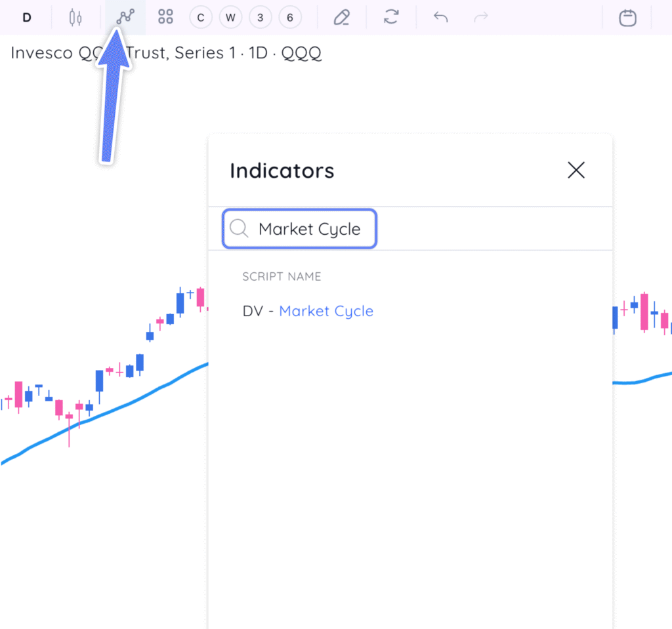The image size is (672, 629).
Task: Open the D timeframe selector
Action: pos(26,17)
